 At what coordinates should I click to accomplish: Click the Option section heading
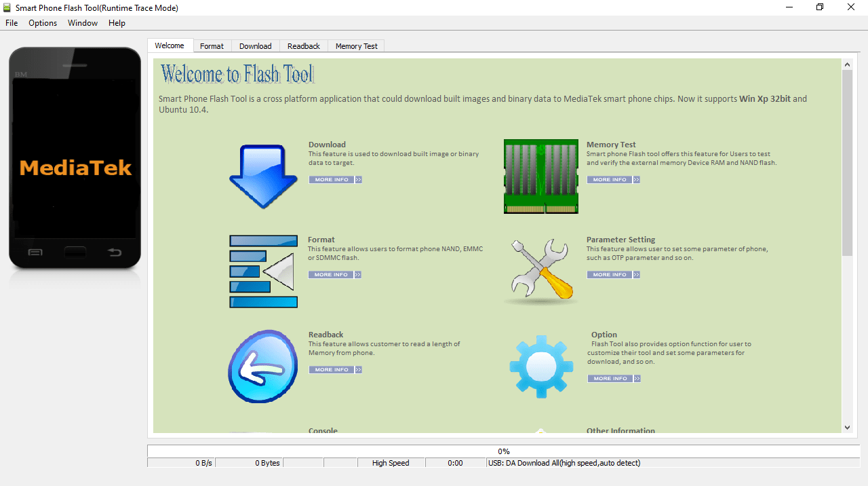click(x=604, y=335)
